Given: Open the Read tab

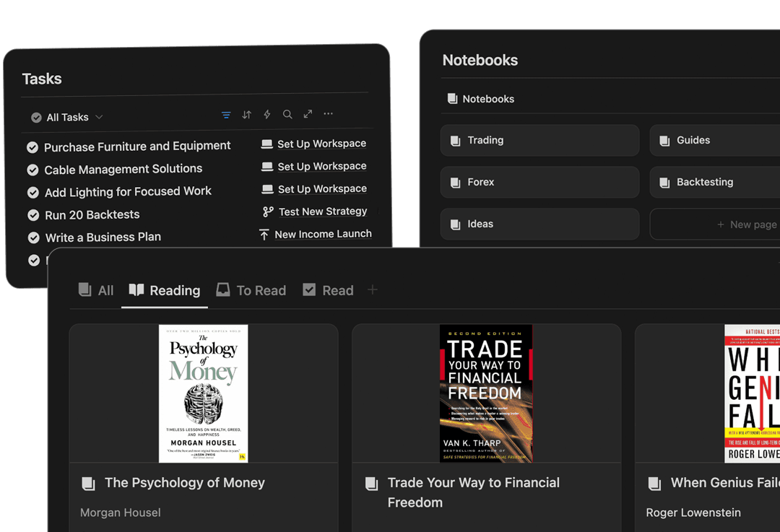Looking at the screenshot, I should coord(329,290).
